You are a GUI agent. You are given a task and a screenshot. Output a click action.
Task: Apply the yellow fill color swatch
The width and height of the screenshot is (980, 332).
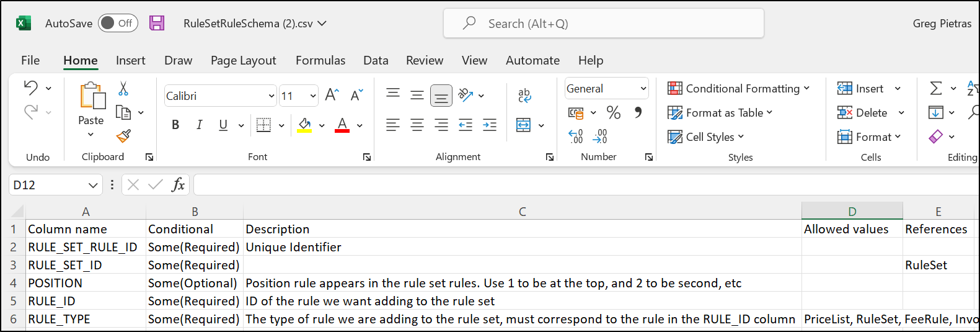304,125
